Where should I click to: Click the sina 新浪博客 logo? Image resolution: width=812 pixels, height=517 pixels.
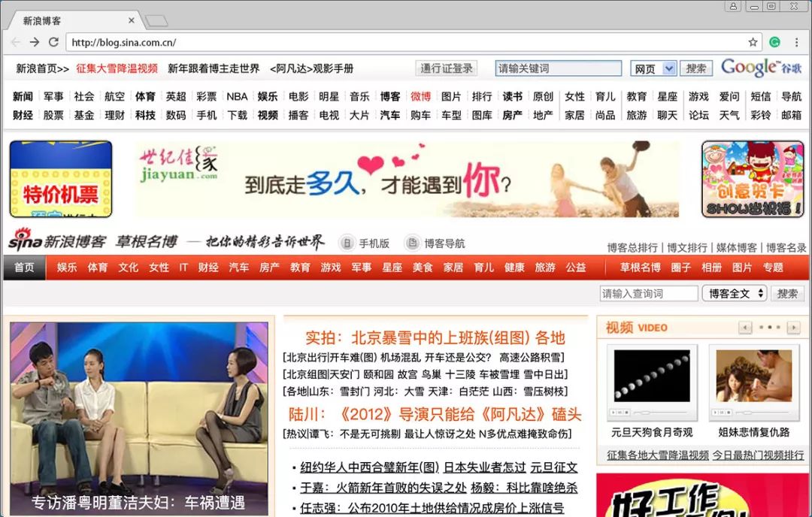click(x=56, y=242)
